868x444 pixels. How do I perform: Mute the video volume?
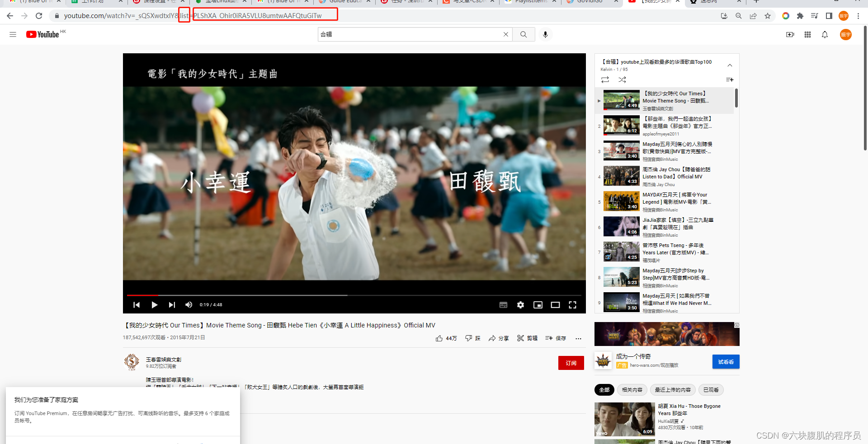coord(189,305)
